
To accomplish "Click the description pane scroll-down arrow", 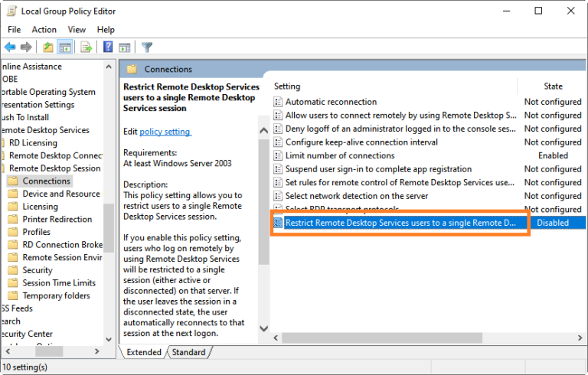I will click(265, 328).
